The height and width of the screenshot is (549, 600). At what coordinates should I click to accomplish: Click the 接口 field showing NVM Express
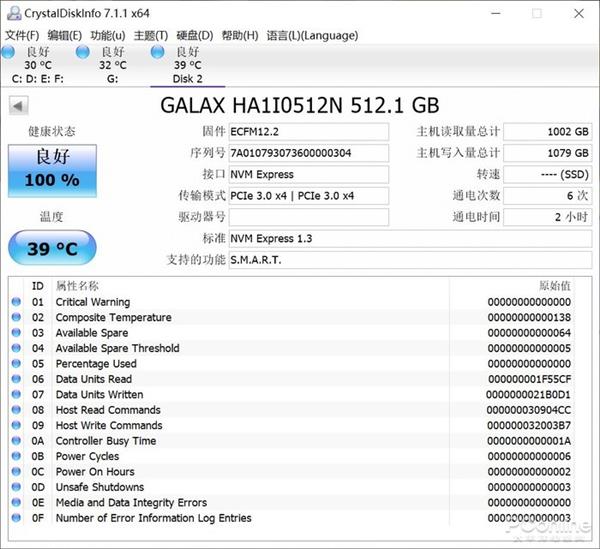click(308, 174)
